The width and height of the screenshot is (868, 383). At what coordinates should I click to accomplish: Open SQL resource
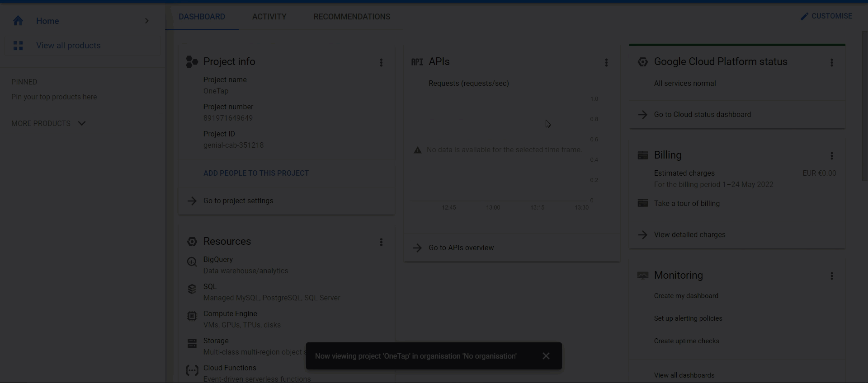pyautogui.click(x=210, y=287)
